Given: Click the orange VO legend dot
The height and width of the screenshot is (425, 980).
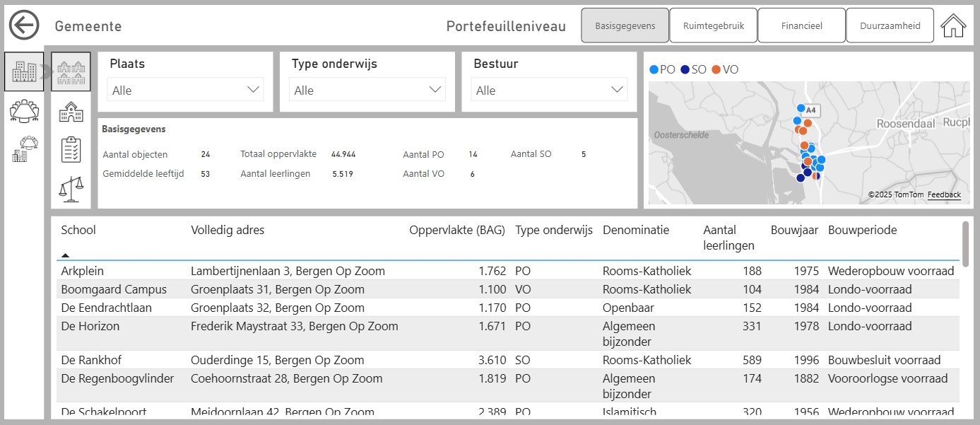Looking at the screenshot, I should point(716,69).
